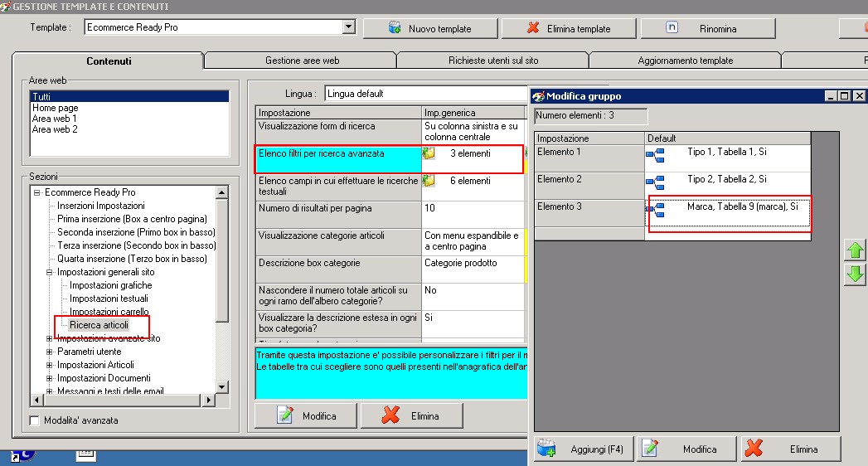The image size is (868, 466).
Task: Click Elemento 3 hierarchy icon
Action: [x=656, y=210]
